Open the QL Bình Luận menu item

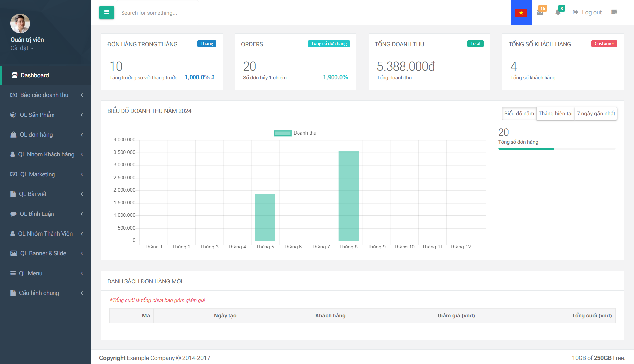pos(46,214)
